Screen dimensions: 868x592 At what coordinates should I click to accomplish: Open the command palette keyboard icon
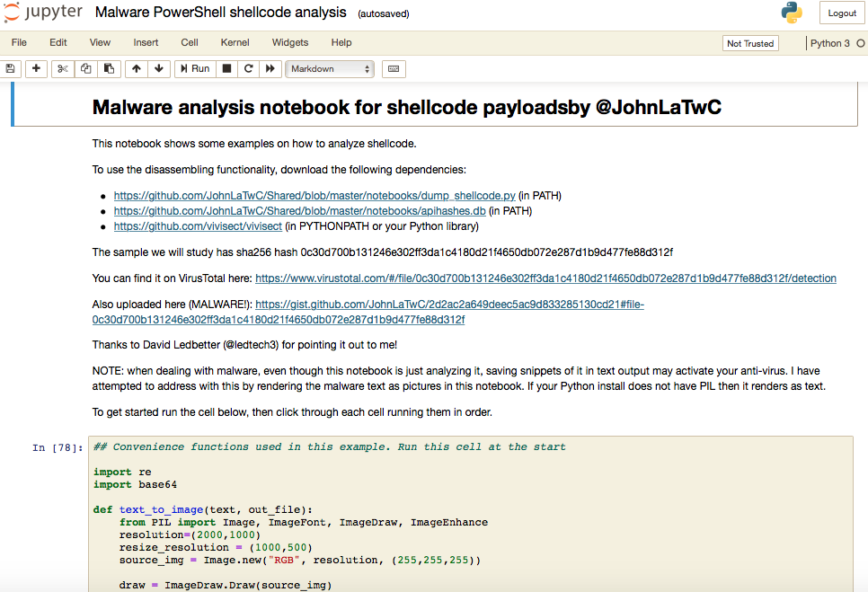click(394, 68)
